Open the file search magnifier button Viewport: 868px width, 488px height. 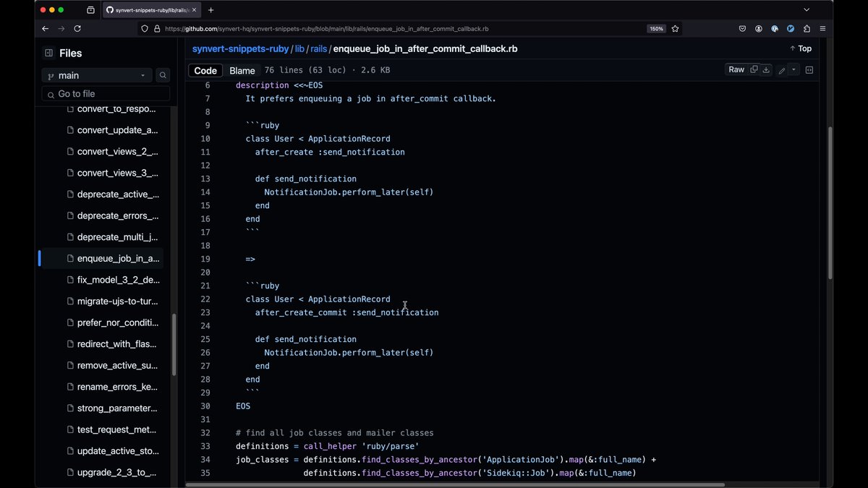(163, 75)
